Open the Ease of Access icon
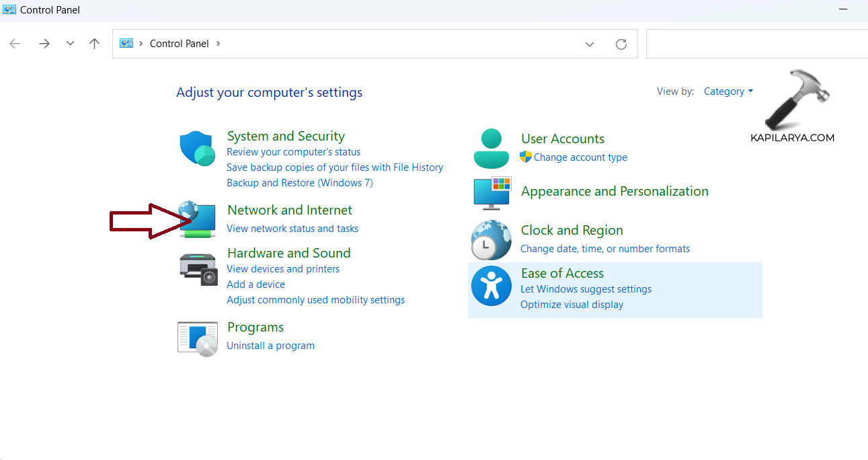The image size is (868, 460). [491, 286]
